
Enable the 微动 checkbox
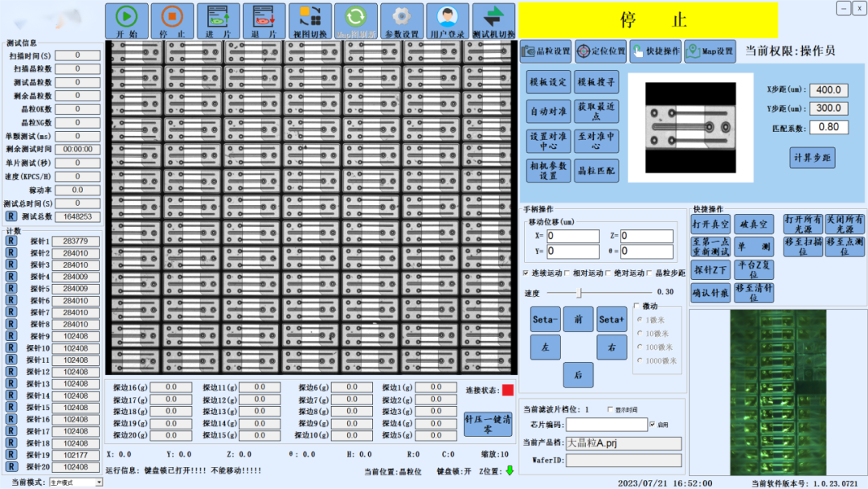click(637, 306)
